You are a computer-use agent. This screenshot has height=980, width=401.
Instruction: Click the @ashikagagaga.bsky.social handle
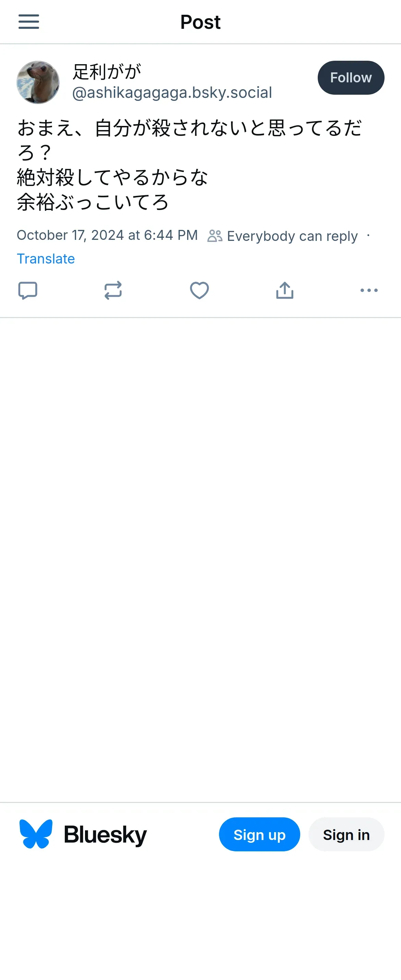point(172,92)
